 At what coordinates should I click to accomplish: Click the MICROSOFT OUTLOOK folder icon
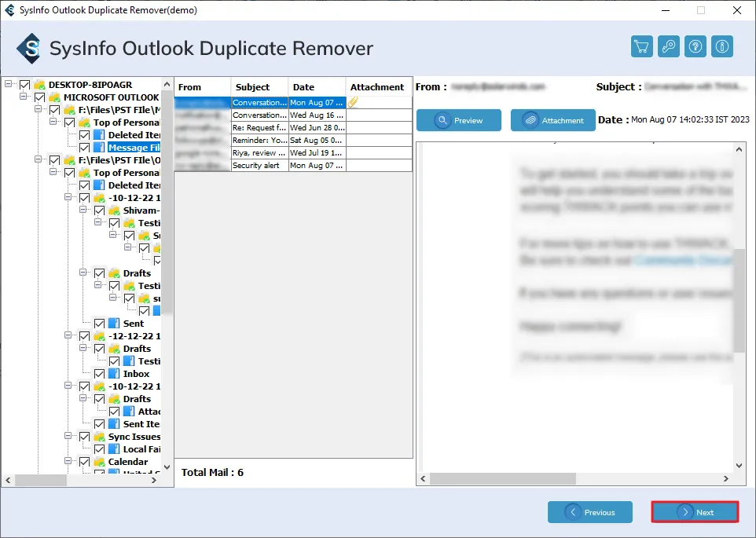(54, 97)
